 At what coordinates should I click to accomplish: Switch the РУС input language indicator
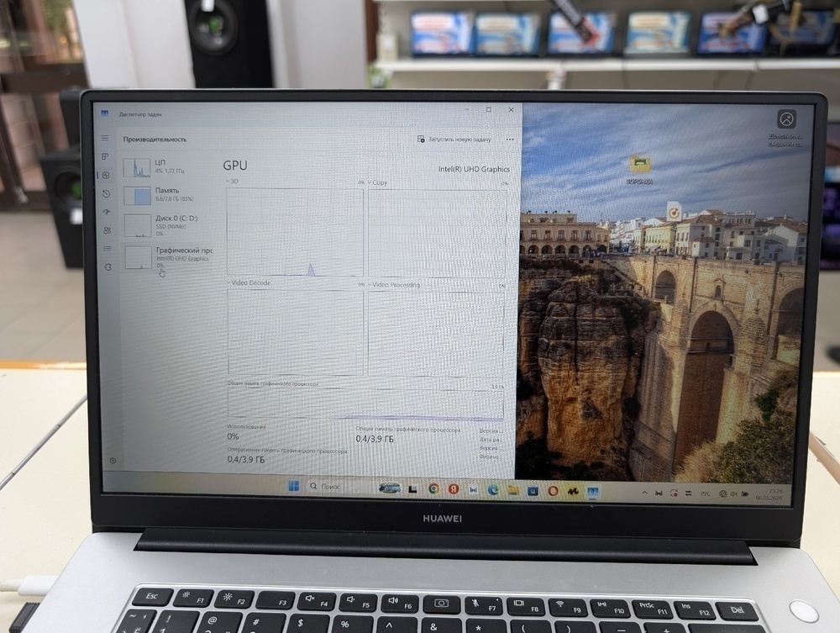[706, 493]
